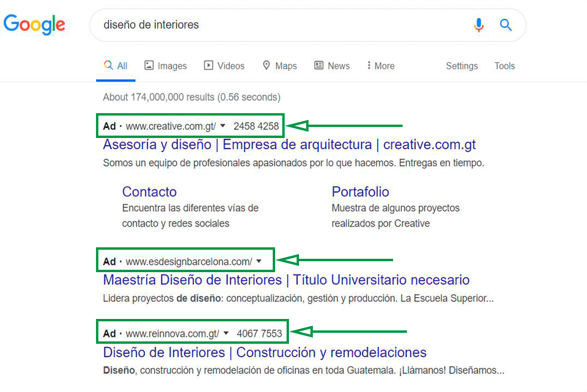Viewport: 587px width, 392px height.
Task: Click the www.creative.com.gt ad URL
Action: point(171,127)
